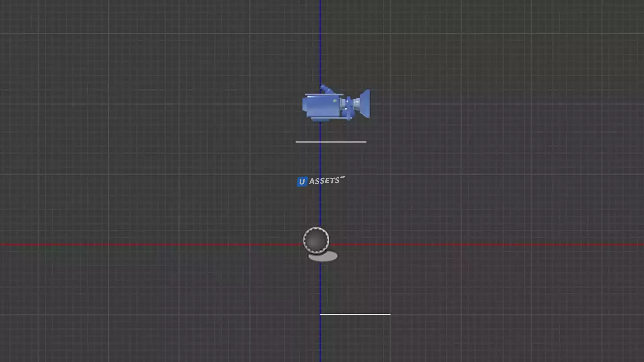The image size is (644, 362).
Task: Select the lower white line segment
Action: (x=356, y=315)
